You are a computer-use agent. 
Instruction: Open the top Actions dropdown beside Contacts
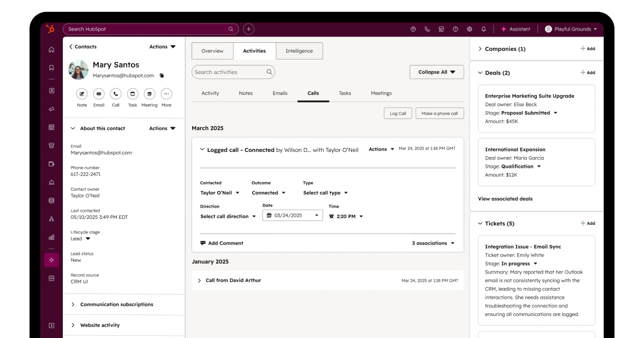tap(163, 47)
